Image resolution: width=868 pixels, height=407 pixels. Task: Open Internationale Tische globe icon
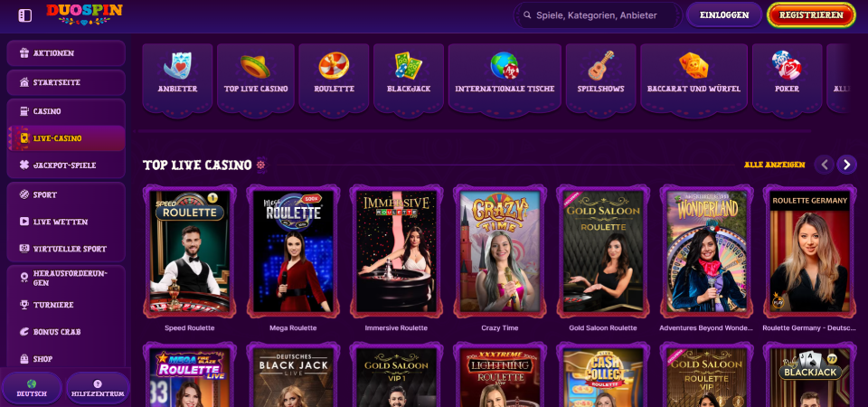(505, 66)
